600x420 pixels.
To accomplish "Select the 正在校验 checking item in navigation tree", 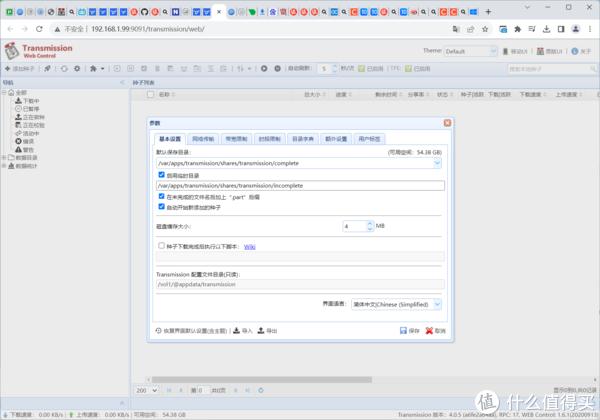I will (x=29, y=125).
